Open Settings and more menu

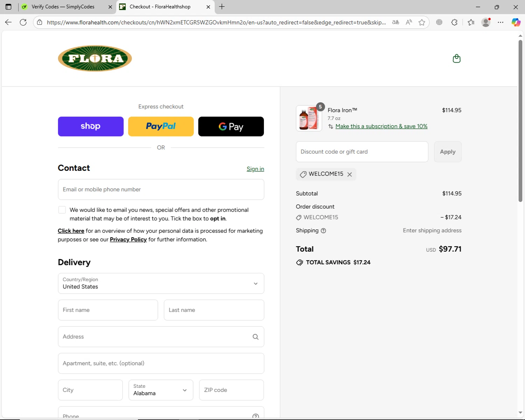(500, 22)
